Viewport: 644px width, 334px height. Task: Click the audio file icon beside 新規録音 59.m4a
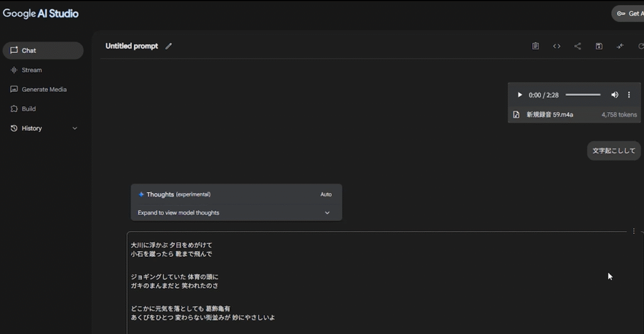point(516,114)
